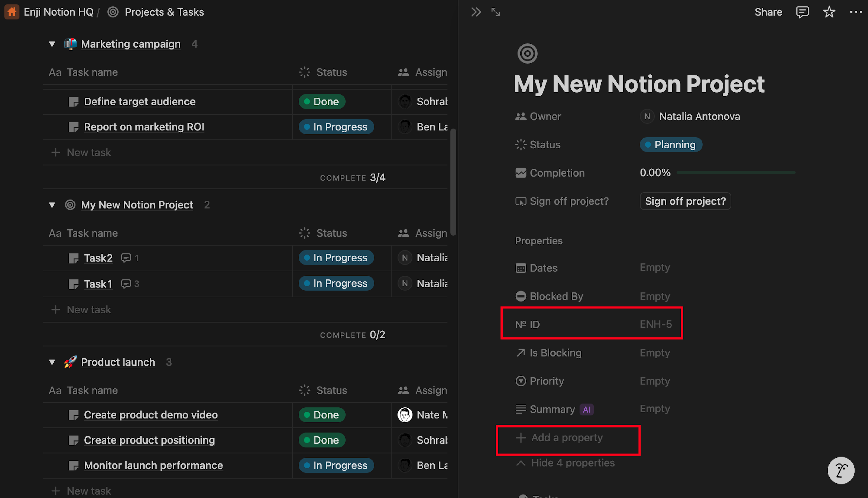Open Task2 comment bubble icon

click(126, 258)
